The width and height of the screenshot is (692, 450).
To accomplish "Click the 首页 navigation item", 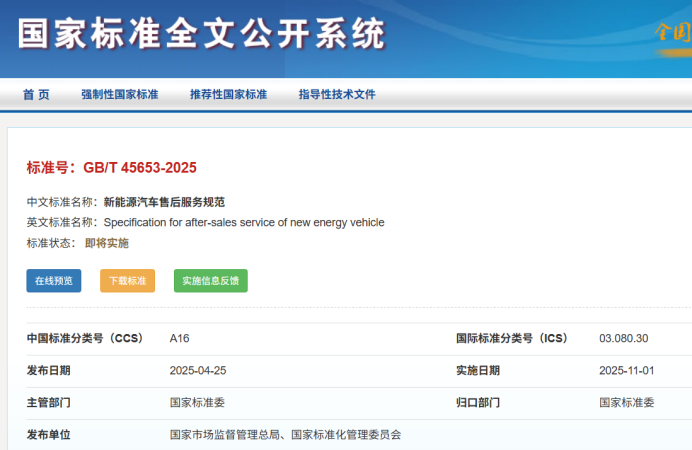I will pyautogui.click(x=36, y=95).
